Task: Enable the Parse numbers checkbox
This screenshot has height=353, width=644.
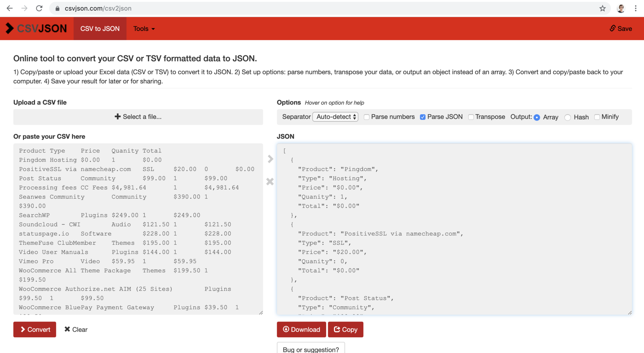Action: 366,117
